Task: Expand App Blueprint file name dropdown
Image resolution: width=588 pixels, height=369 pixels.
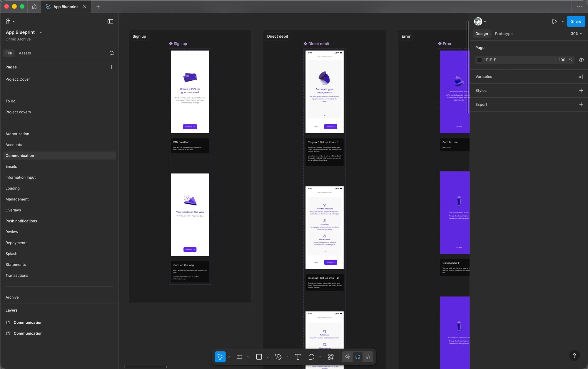Action: [x=41, y=32]
